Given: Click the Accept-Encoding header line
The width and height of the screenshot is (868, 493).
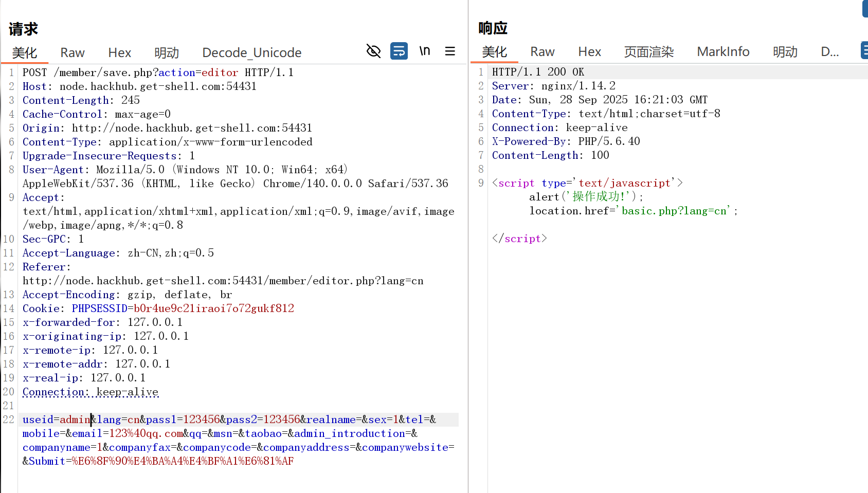Looking at the screenshot, I should point(127,295).
